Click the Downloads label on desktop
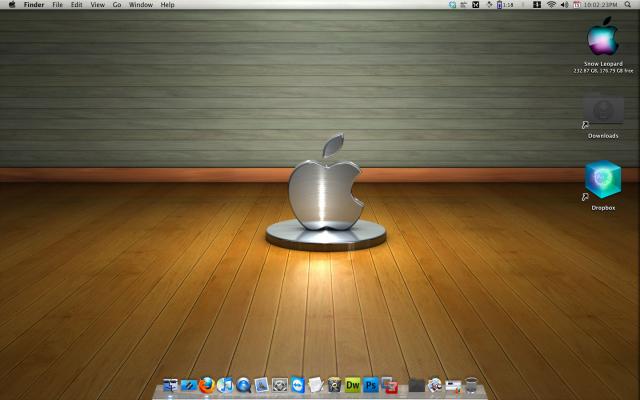This screenshot has height=400, width=640. point(603,136)
